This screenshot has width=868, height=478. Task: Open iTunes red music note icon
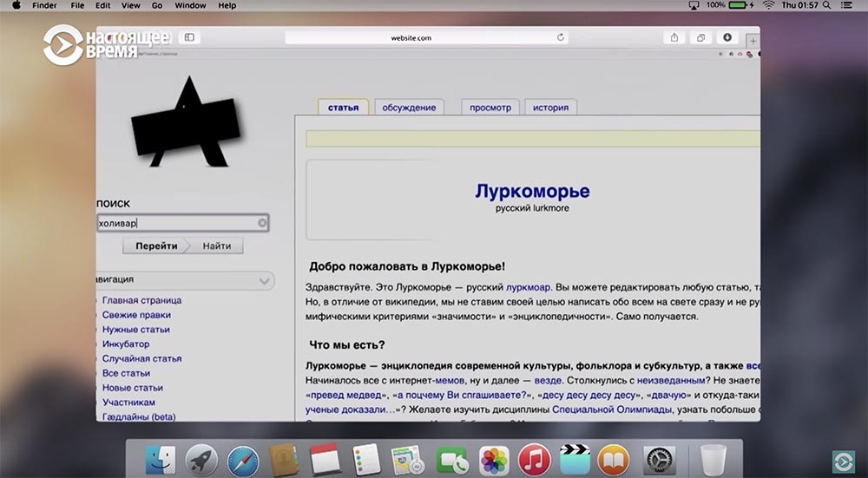tap(534, 460)
